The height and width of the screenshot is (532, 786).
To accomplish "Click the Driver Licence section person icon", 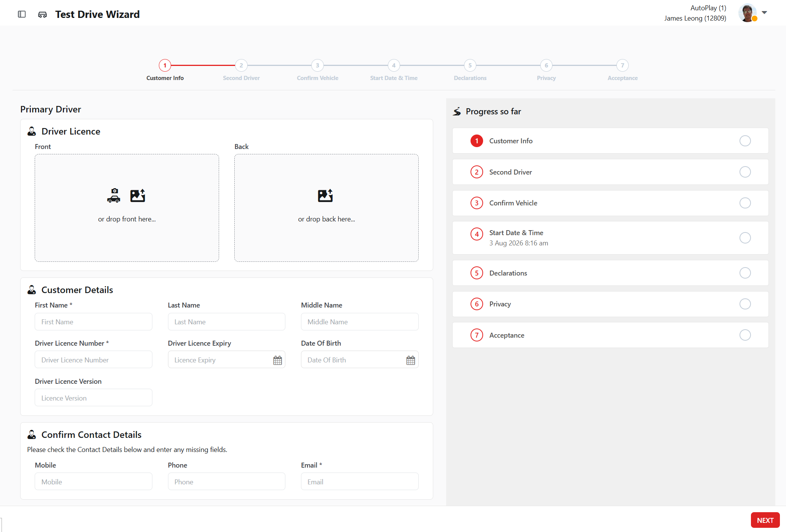I will [x=32, y=131].
